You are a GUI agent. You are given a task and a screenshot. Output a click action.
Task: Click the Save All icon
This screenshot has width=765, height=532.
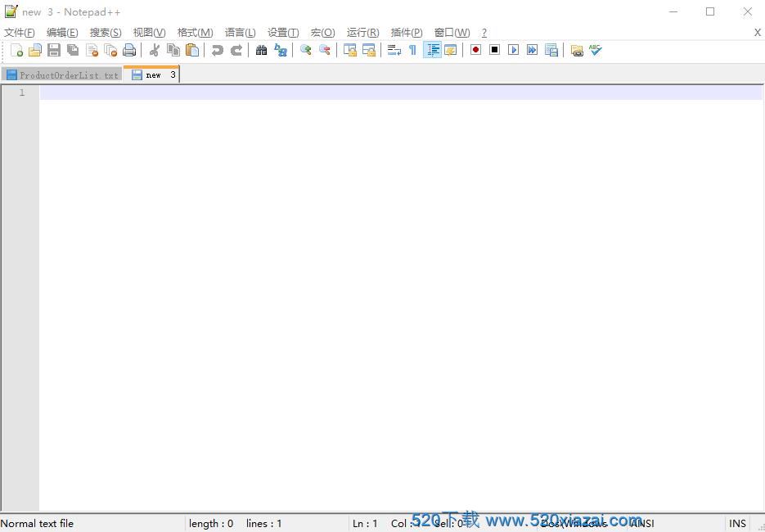(73, 50)
